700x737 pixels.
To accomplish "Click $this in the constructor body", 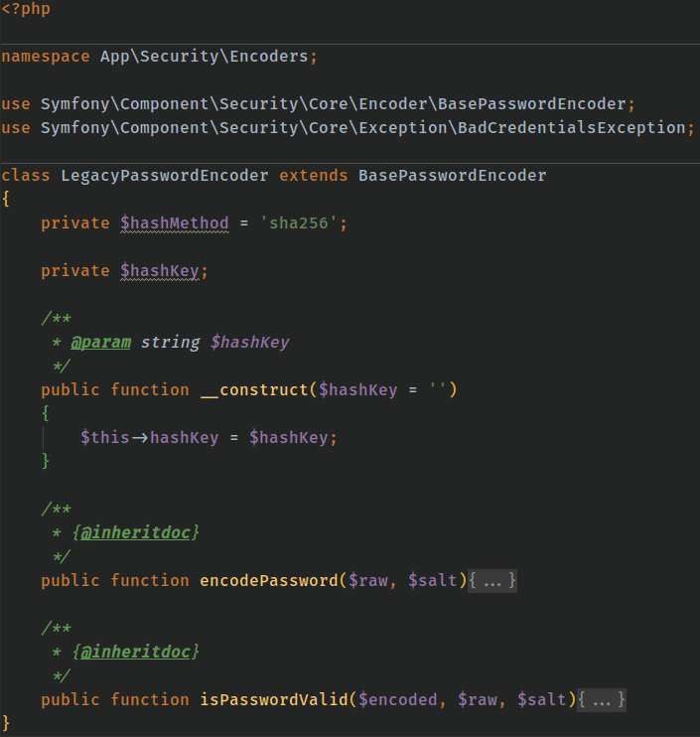I will 104,437.
